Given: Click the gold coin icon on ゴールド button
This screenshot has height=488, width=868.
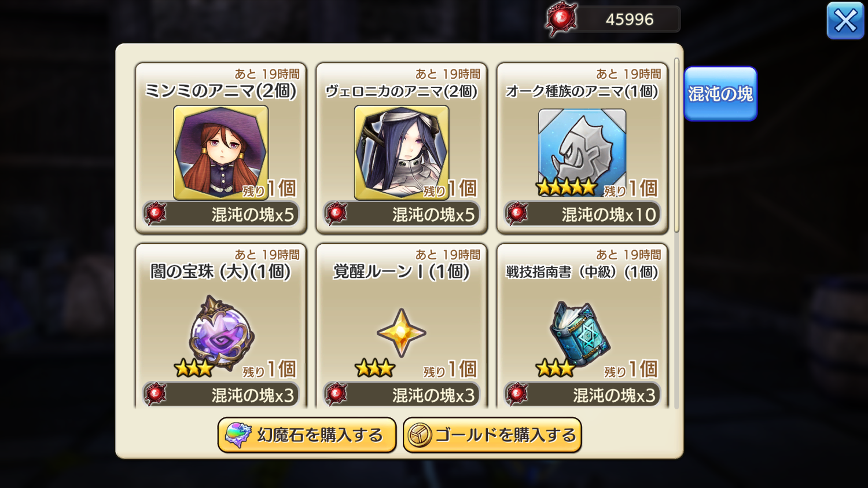Looking at the screenshot, I should pyautogui.click(x=420, y=435).
